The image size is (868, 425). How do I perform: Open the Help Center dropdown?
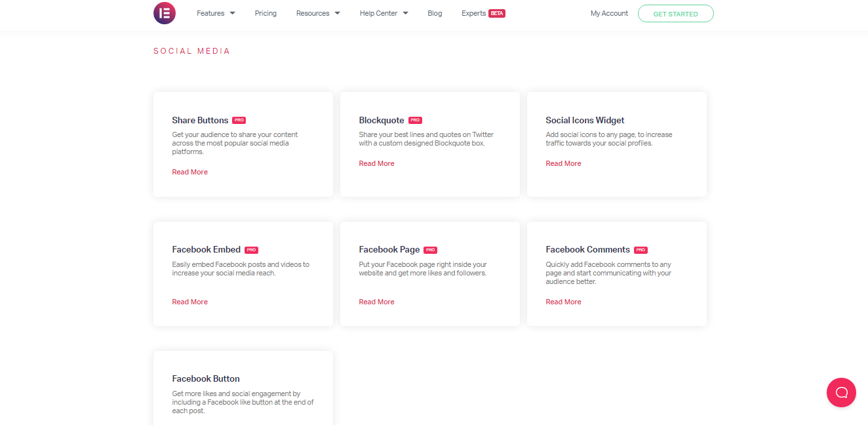point(384,13)
